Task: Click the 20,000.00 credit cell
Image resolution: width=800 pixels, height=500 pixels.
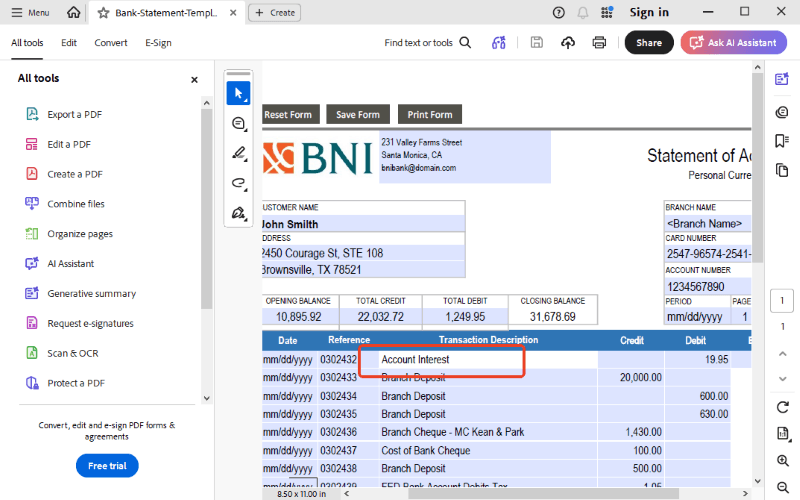Action: (x=631, y=378)
